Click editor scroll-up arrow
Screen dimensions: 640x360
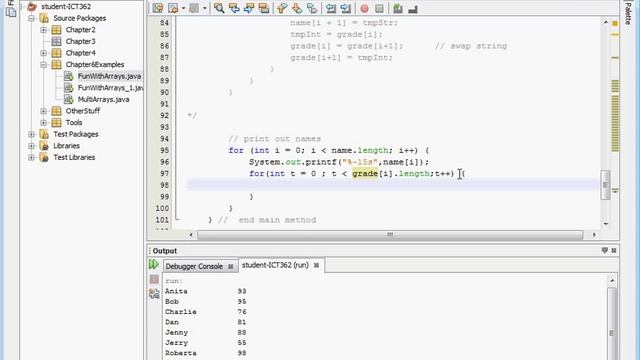coord(606,22)
